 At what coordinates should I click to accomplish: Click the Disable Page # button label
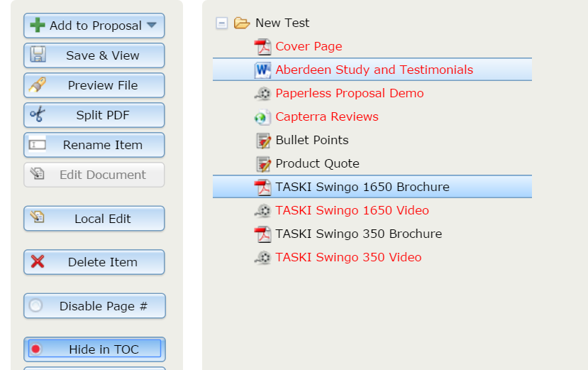point(104,306)
